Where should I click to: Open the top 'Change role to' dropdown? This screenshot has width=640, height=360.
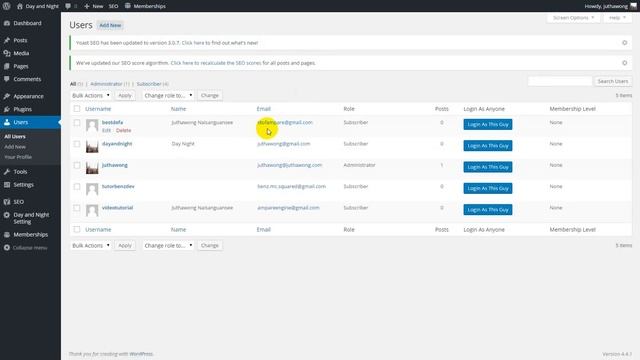click(168, 96)
